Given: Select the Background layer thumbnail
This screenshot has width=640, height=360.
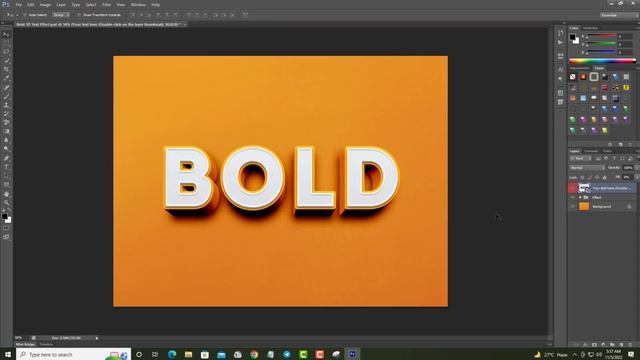Looking at the screenshot, I should pyautogui.click(x=584, y=207).
